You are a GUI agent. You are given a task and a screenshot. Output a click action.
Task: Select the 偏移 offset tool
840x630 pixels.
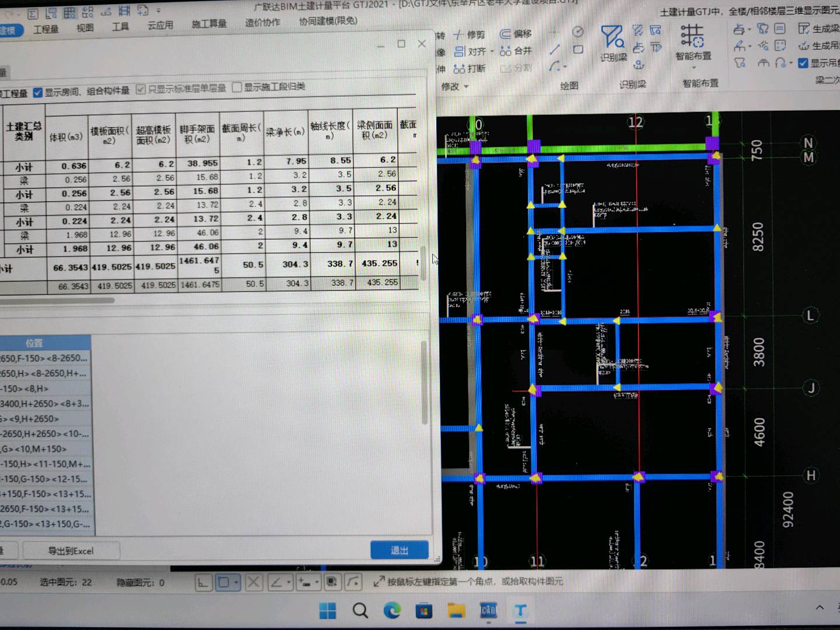(x=516, y=34)
